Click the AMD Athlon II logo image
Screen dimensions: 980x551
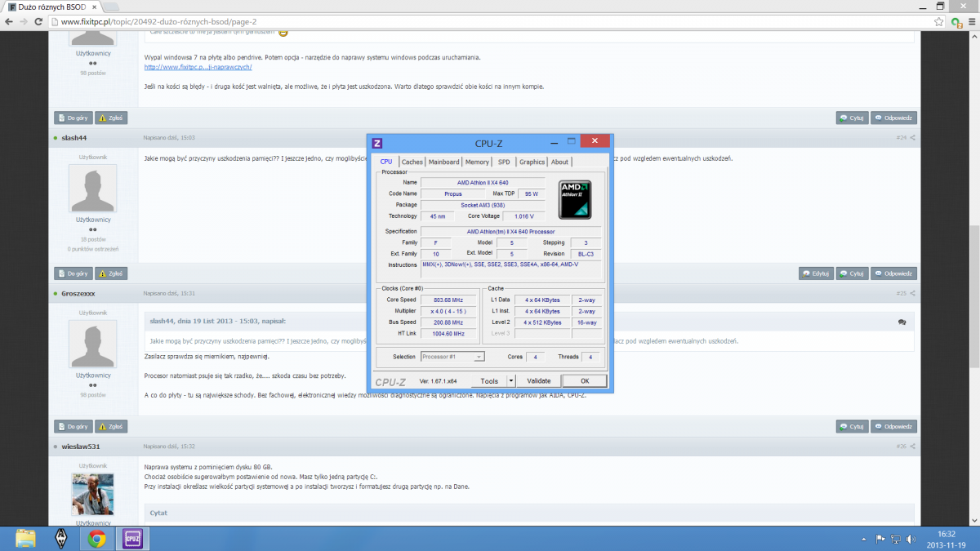coord(575,199)
